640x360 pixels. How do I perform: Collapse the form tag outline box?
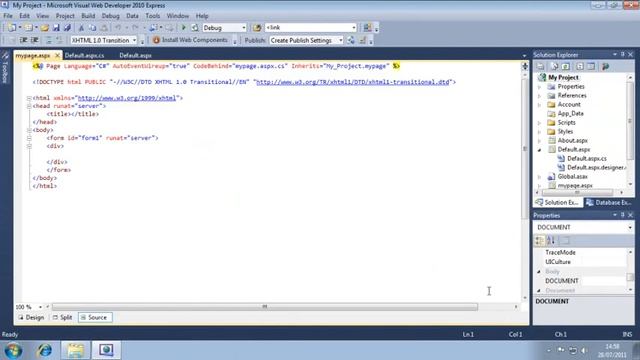29,138
